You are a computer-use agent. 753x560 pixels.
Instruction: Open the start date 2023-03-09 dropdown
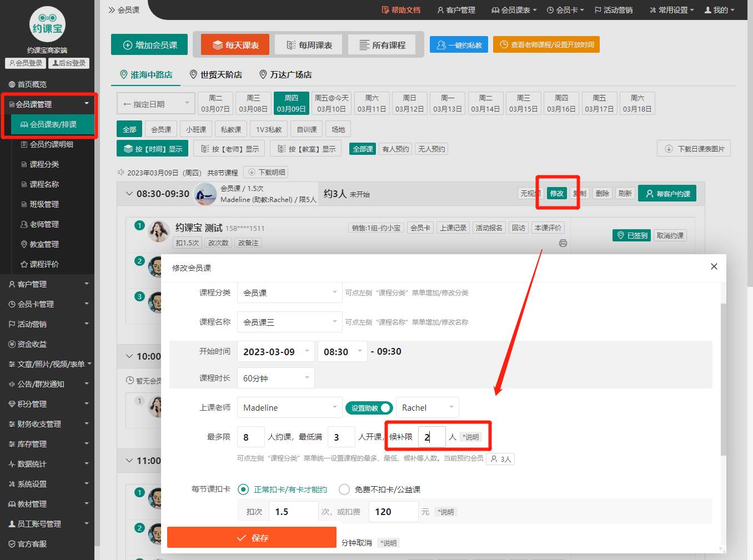pos(275,351)
